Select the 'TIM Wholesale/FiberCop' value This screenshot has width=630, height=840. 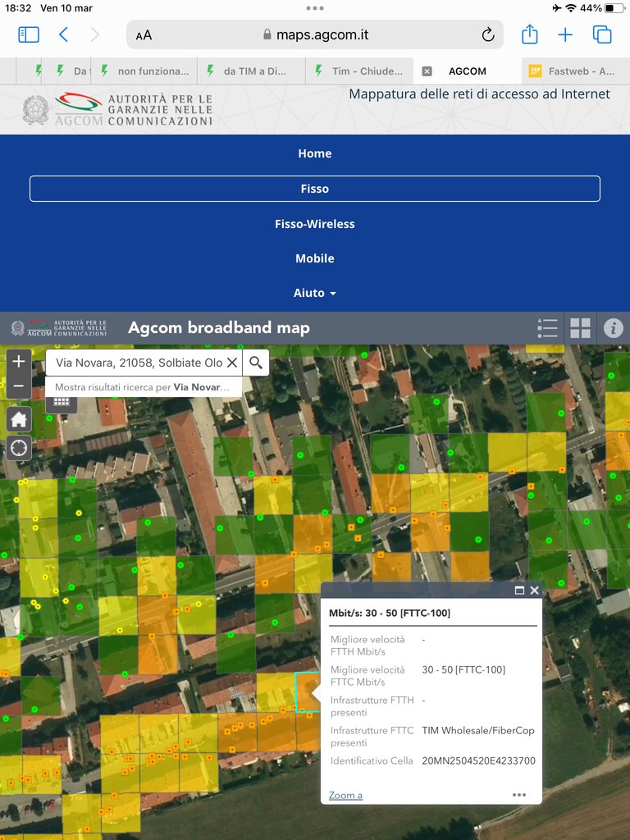point(478,730)
